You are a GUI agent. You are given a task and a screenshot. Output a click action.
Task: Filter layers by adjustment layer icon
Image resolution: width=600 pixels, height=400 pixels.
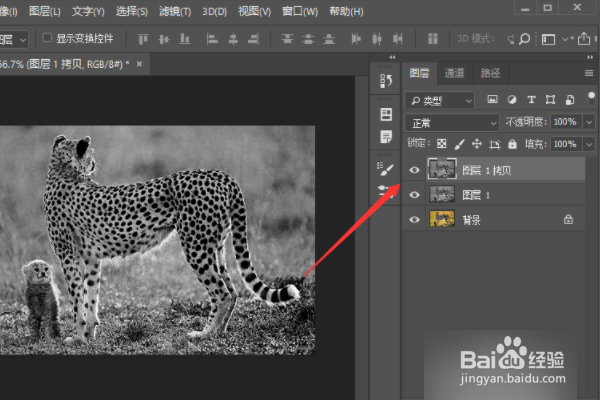[x=512, y=100]
